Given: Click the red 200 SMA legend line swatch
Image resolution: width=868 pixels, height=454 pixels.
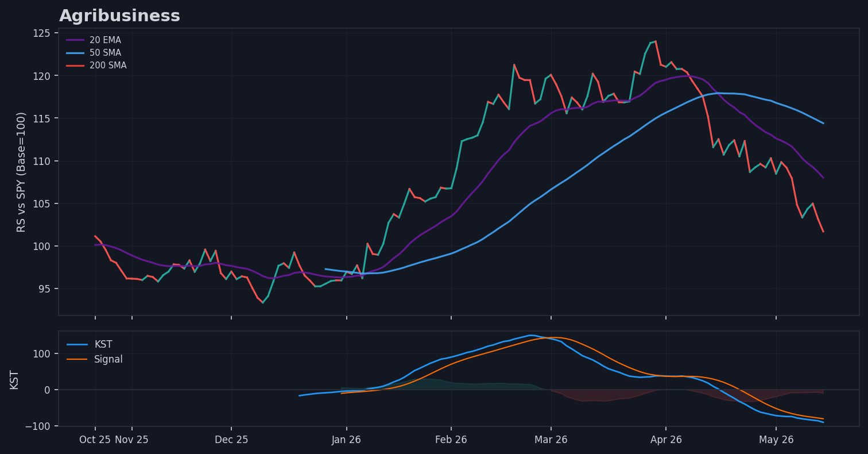Looking at the screenshot, I should coord(75,66).
